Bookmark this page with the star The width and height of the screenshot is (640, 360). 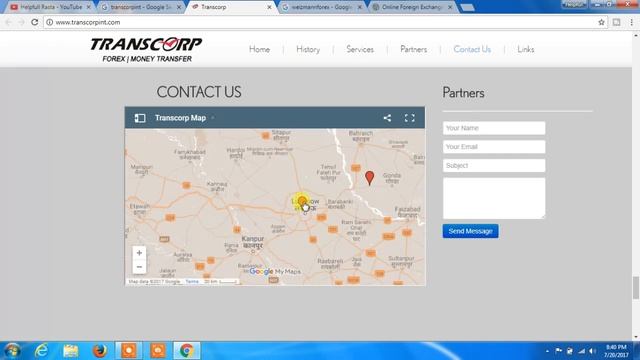(601, 22)
